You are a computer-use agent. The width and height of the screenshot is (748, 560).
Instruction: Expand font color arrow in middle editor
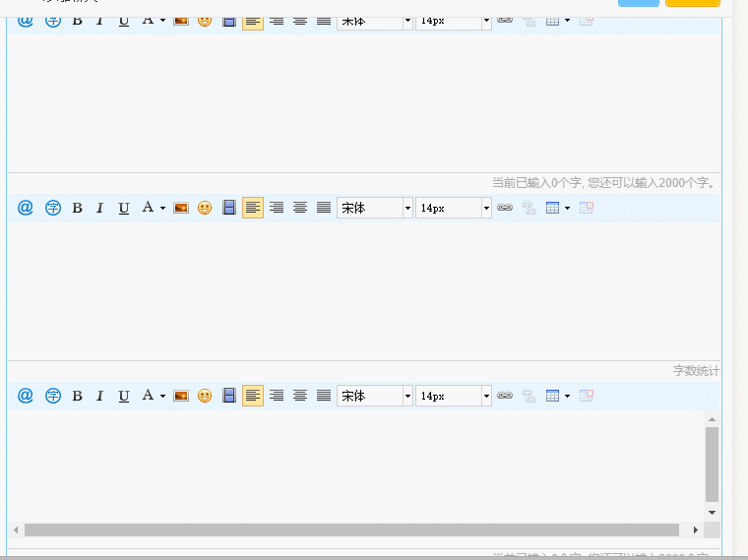tap(162, 208)
